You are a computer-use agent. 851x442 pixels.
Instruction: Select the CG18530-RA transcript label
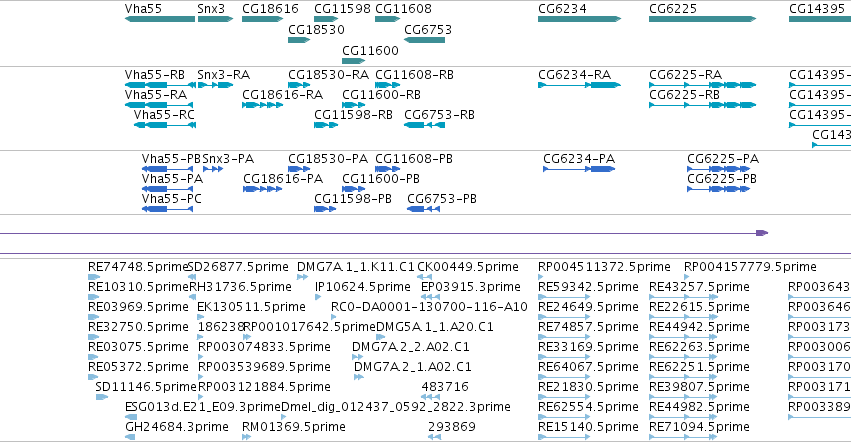pyautogui.click(x=328, y=75)
